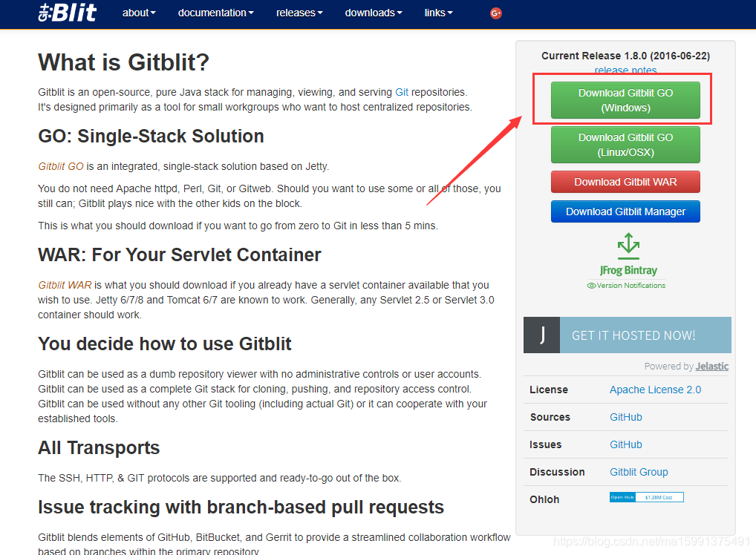Click the Version Notifications eye icon

591,286
